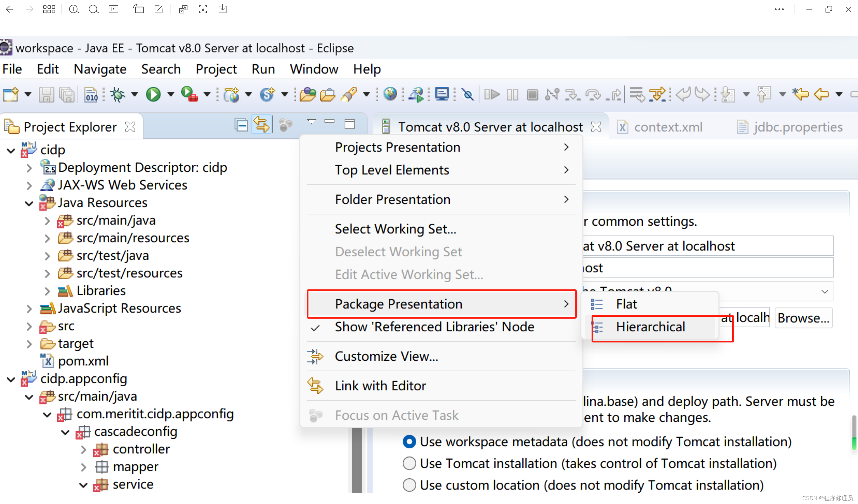Click the New Dynamic Web Project icon
The image size is (858, 504).
[232, 95]
